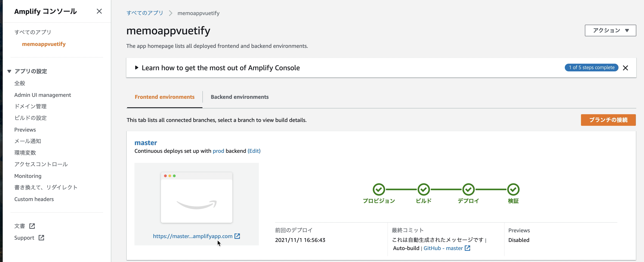The image size is (644, 262).
Task: Click external link icon beside Support
Action: point(41,238)
